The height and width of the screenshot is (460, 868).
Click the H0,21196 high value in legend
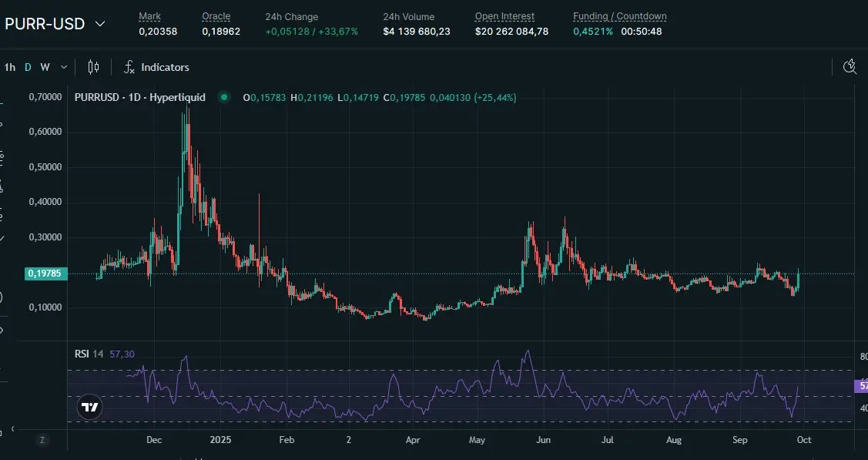(312, 97)
